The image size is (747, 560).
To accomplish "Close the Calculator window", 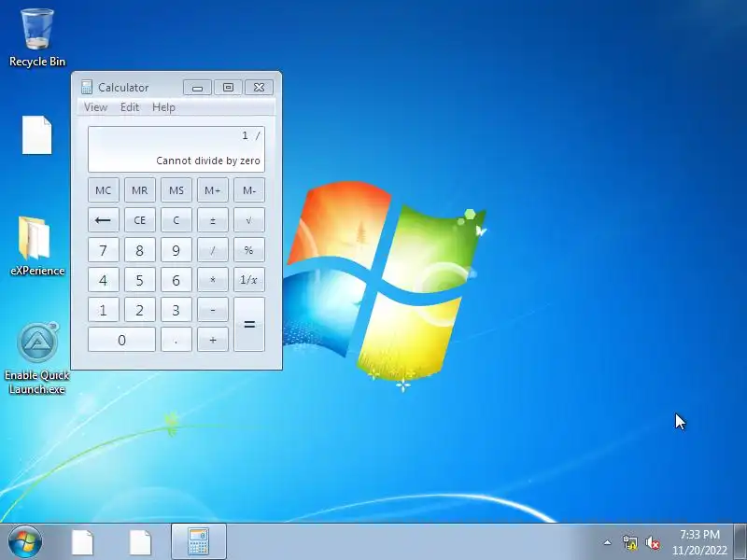I will tap(259, 88).
